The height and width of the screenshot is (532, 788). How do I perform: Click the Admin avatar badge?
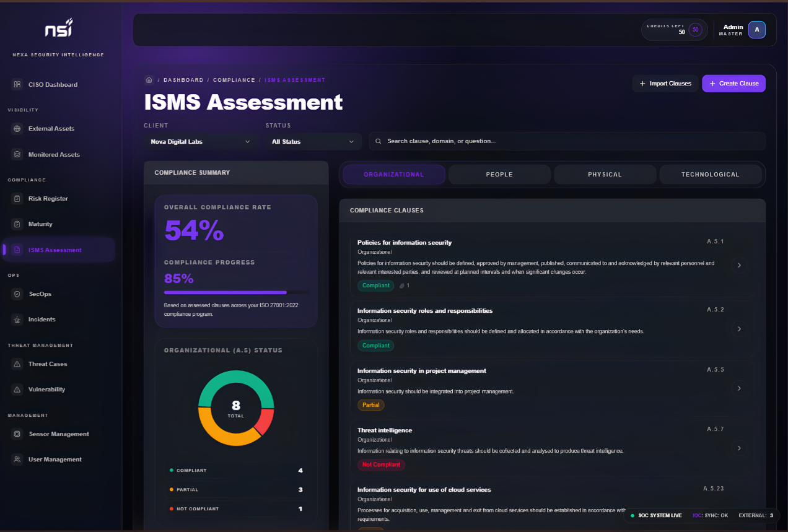[757, 30]
